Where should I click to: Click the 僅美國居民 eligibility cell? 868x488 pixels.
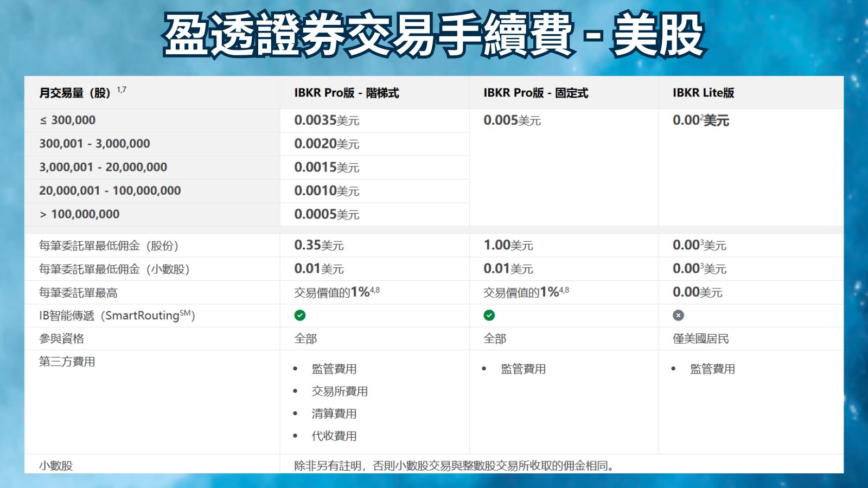click(700, 339)
